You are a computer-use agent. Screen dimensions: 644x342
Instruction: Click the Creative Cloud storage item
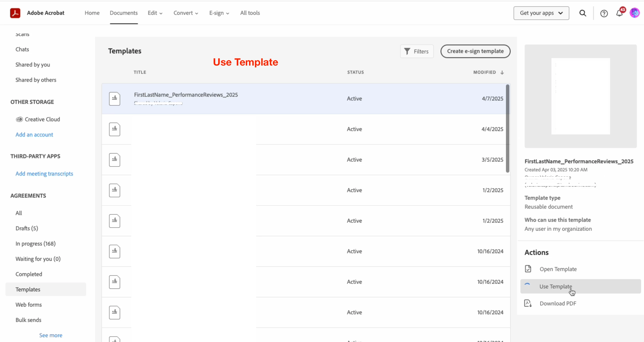coord(38,119)
